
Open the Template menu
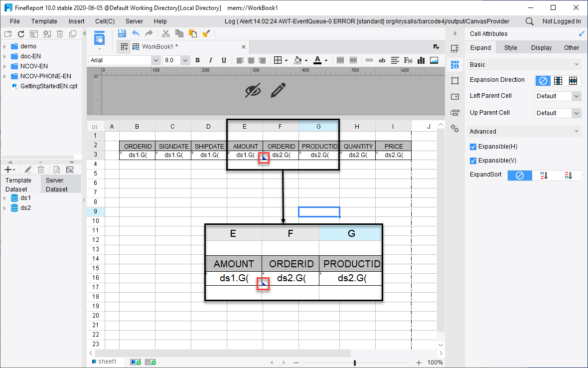pyautogui.click(x=44, y=21)
